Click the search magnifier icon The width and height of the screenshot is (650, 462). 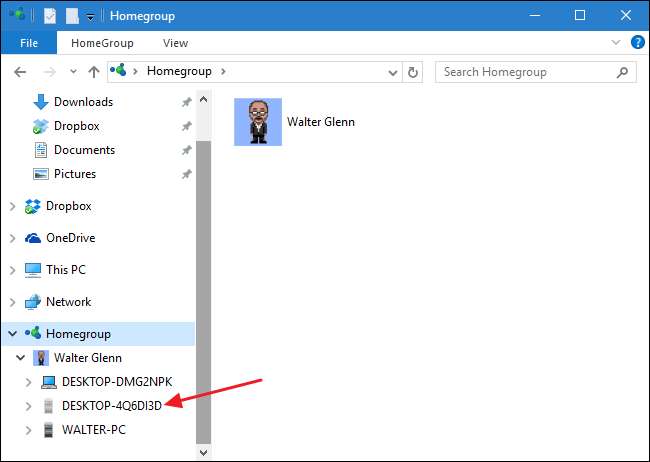click(x=622, y=72)
